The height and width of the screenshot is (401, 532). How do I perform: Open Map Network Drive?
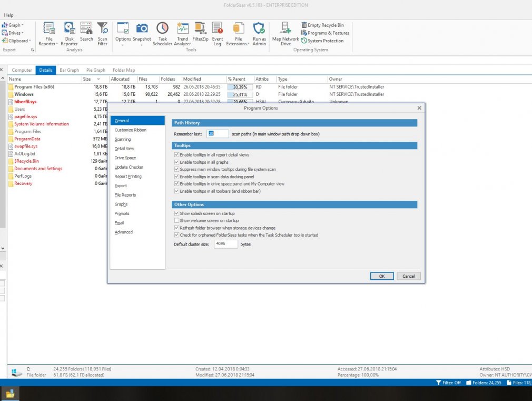click(285, 34)
